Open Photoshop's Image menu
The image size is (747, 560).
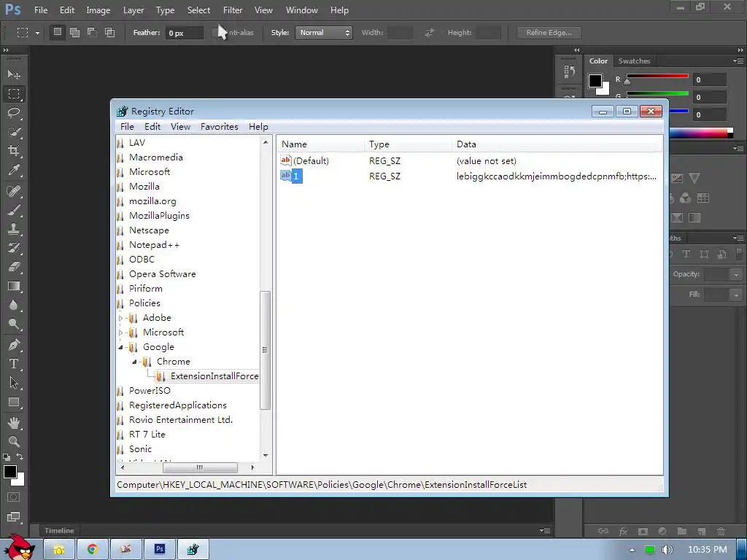[98, 10]
